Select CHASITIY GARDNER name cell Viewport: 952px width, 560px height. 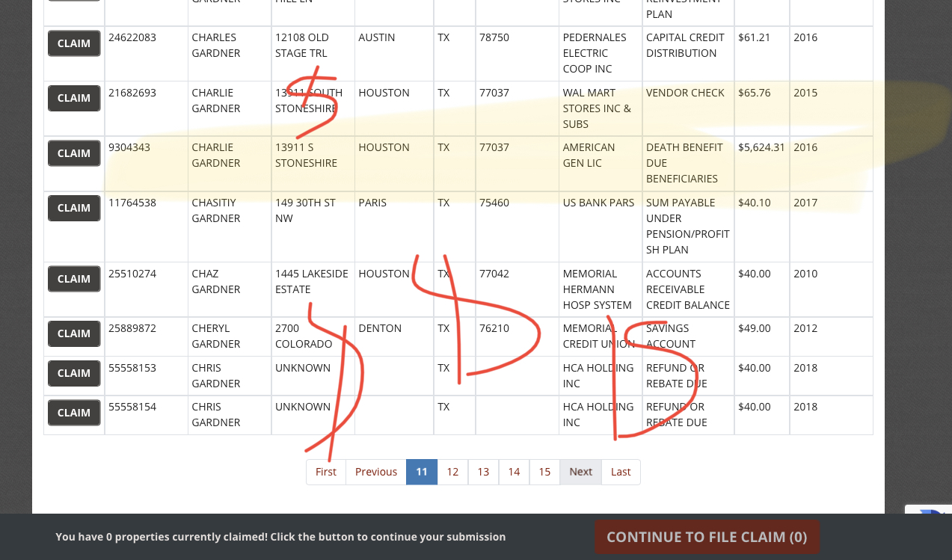[x=230, y=227]
